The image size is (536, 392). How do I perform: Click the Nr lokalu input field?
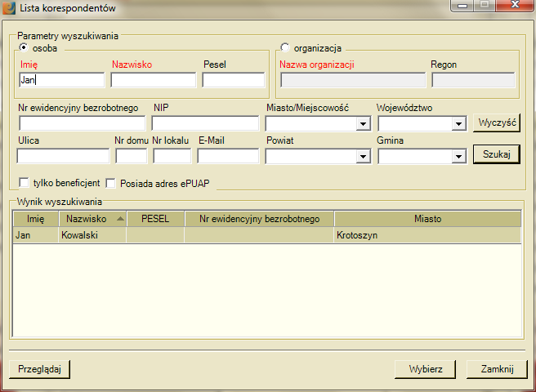pos(172,156)
